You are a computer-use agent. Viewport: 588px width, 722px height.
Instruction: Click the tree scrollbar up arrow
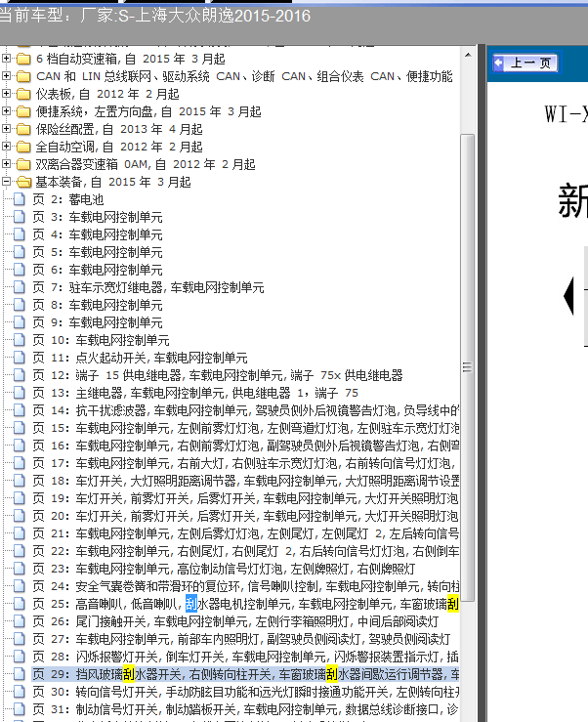468,55
